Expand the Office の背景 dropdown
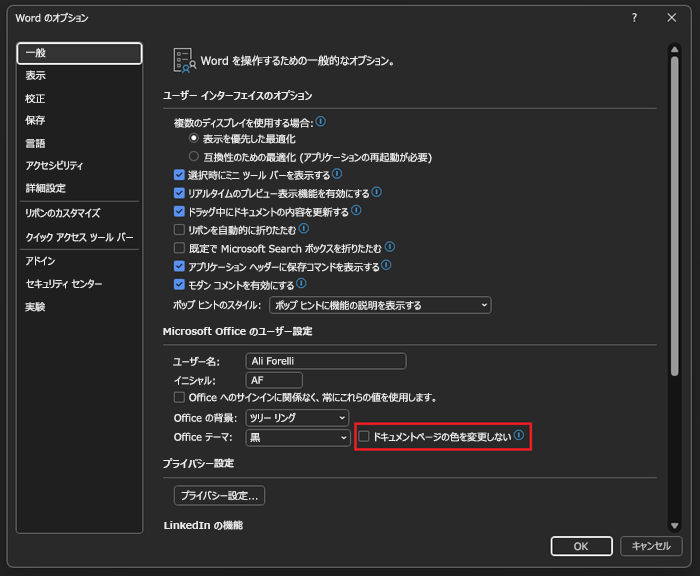Screen dimensions: 700x576 click(298, 418)
